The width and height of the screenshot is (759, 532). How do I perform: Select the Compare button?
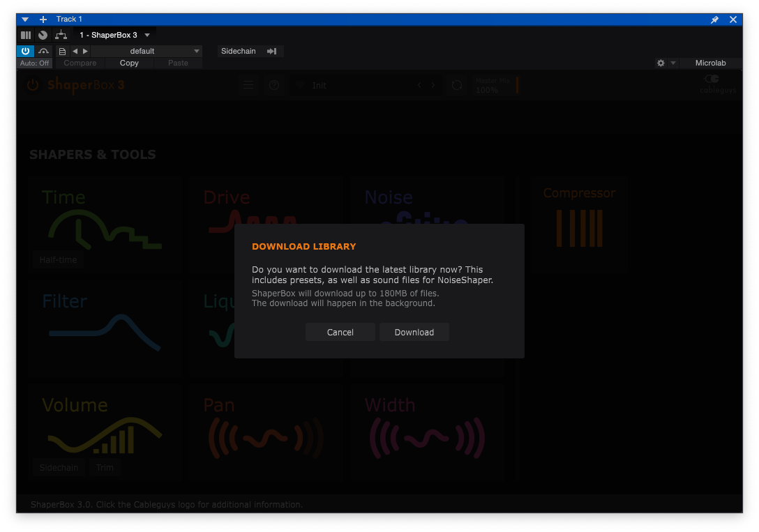[80, 63]
